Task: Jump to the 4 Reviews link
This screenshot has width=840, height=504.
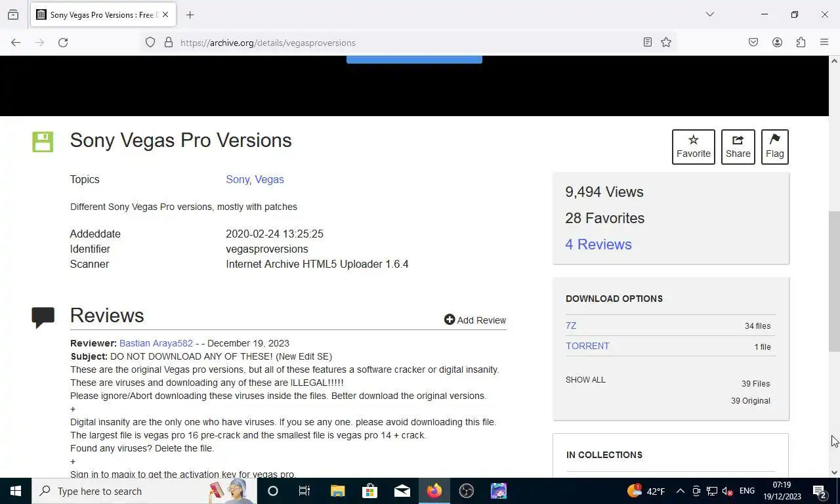Action: tap(598, 244)
